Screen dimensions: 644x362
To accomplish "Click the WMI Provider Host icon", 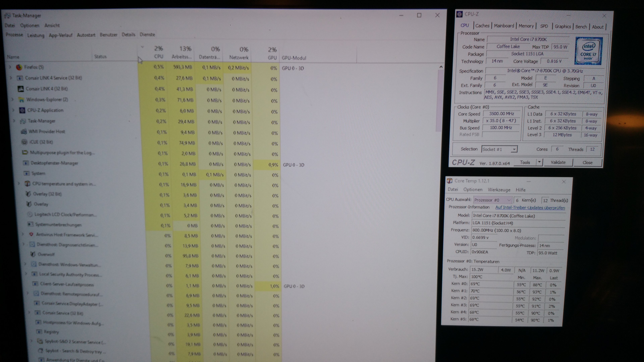I will click(24, 132).
